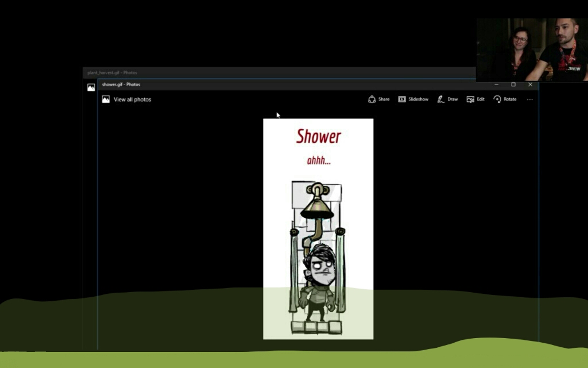Click the picture icon beside View all photos
588x368 pixels.
pyautogui.click(x=106, y=99)
